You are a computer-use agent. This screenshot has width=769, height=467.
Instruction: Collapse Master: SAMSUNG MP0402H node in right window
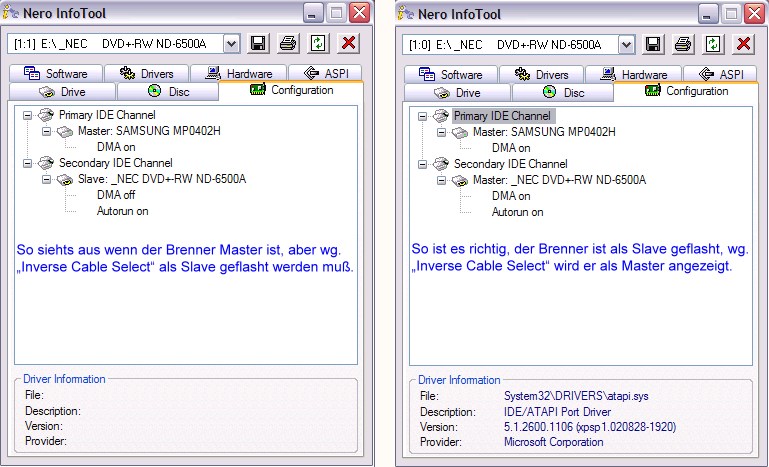[441, 132]
